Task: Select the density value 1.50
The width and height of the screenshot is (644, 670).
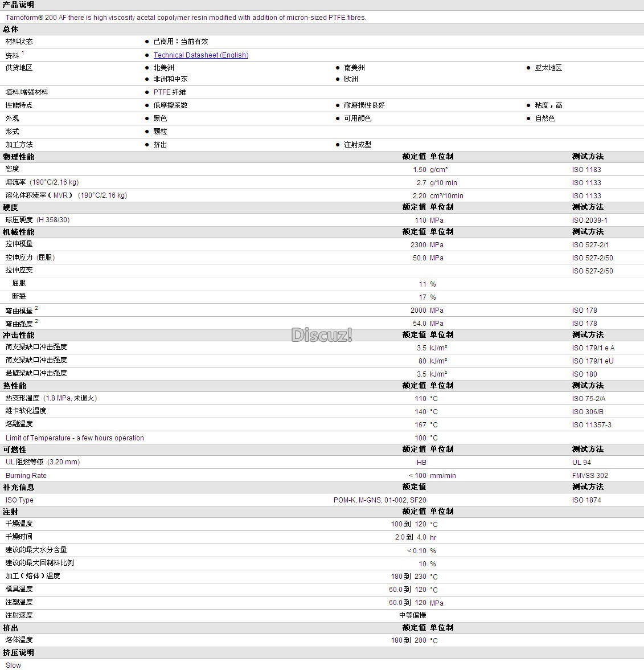Action: point(419,170)
